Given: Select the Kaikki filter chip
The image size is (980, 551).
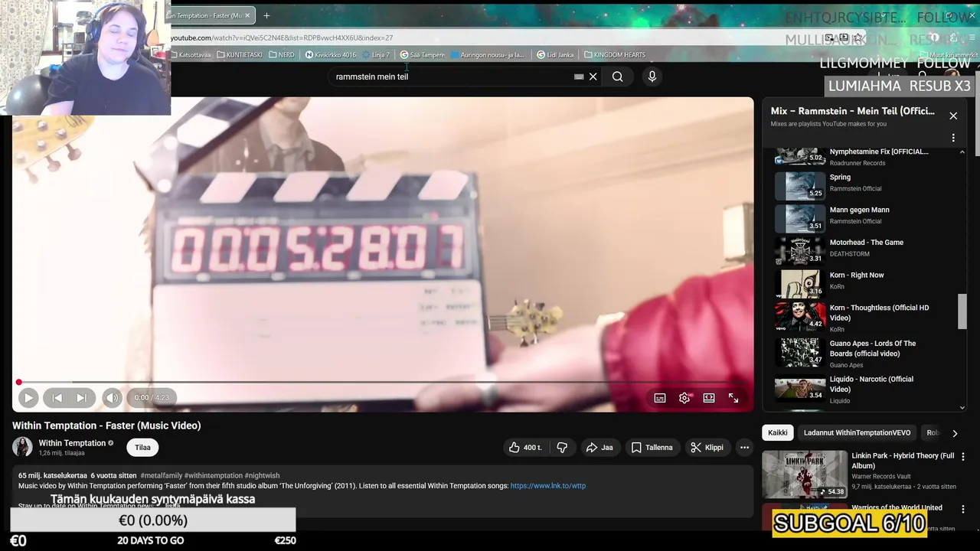Looking at the screenshot, I should tap(778, 432).
